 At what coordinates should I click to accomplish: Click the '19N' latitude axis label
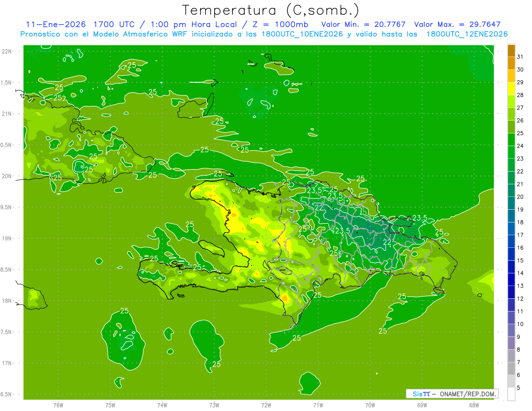tap(7, 239)
